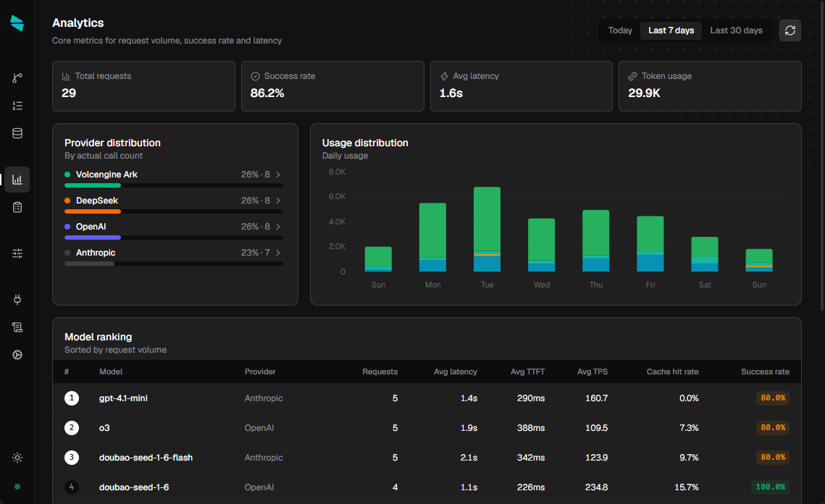Image resolution: width=825 pixels, height=504 pixels.
Task: Click the Provider column header
Action: pos(260,372)
